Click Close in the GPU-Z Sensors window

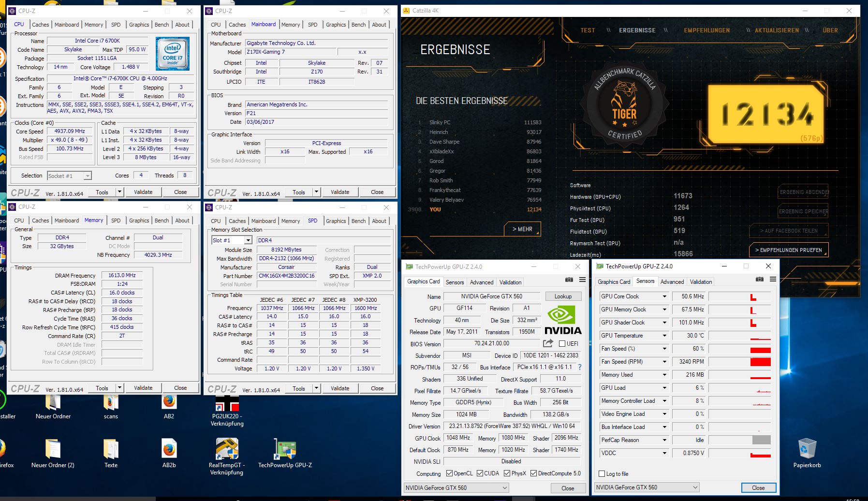tap(758, 488)
